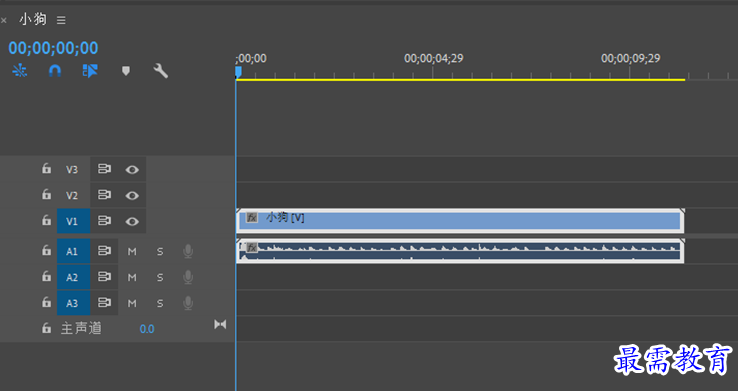Toggle lock on the 主声道 master track
This screenshot has height=391, width=738.
pyautogui.click(x=46, y=328)
